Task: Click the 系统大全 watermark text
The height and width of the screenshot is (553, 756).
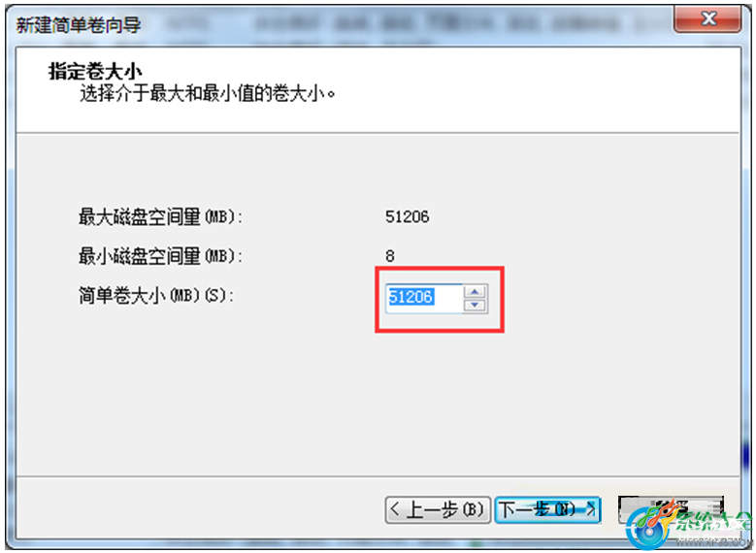Action: tap(712, 522)
